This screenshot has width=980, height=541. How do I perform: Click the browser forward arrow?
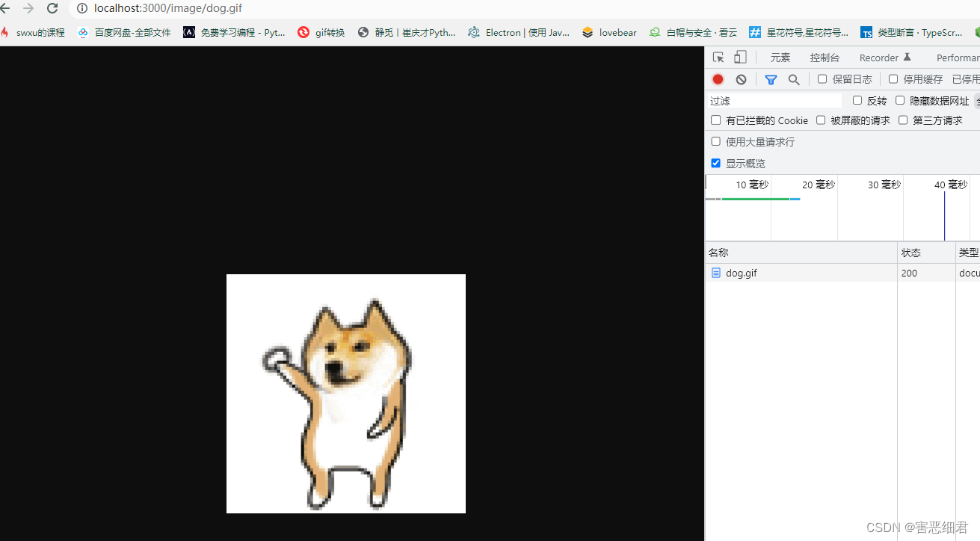(28, 8)
